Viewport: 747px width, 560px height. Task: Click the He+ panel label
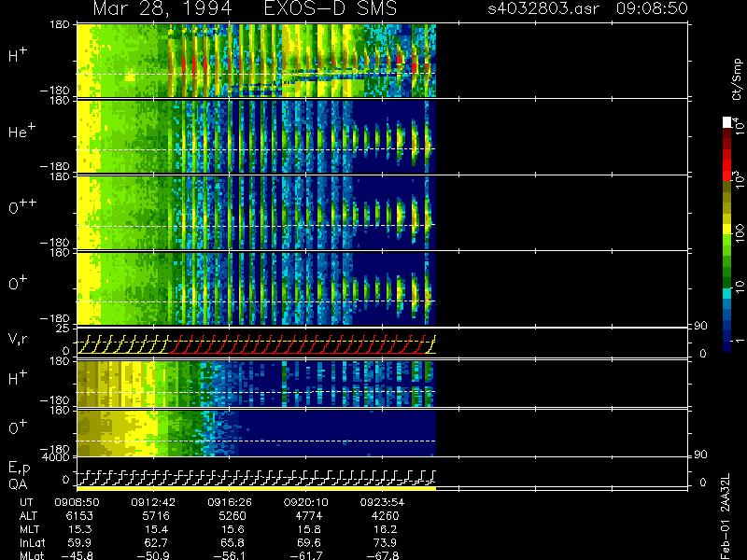pos(21,131)
